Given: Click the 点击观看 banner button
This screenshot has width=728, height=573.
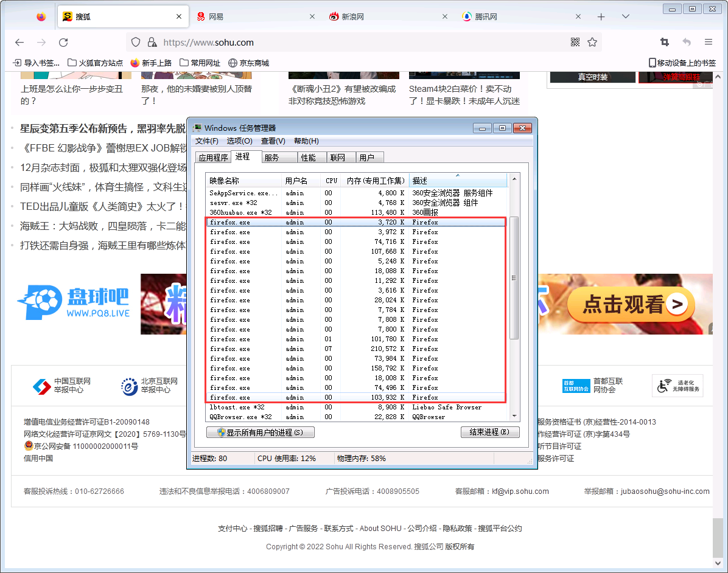Looking at the screenshot, I should point(631,305).
